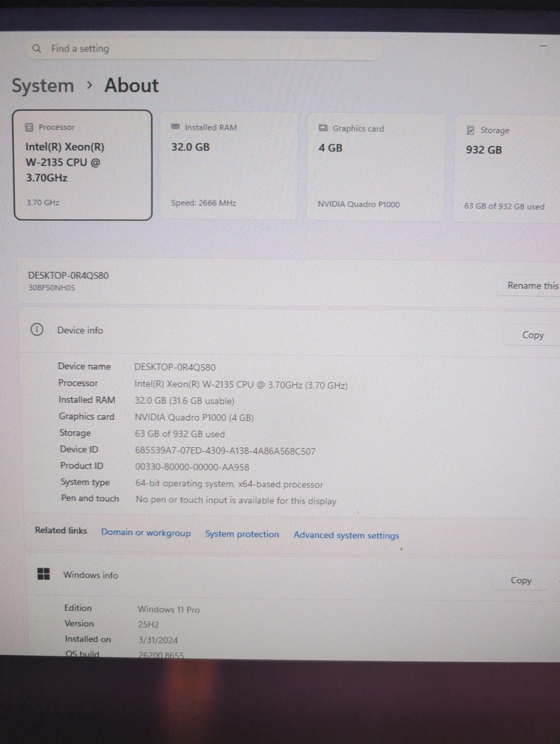Select the text 32.0 GB (31.6 GB usable)

tap(184, 401)
